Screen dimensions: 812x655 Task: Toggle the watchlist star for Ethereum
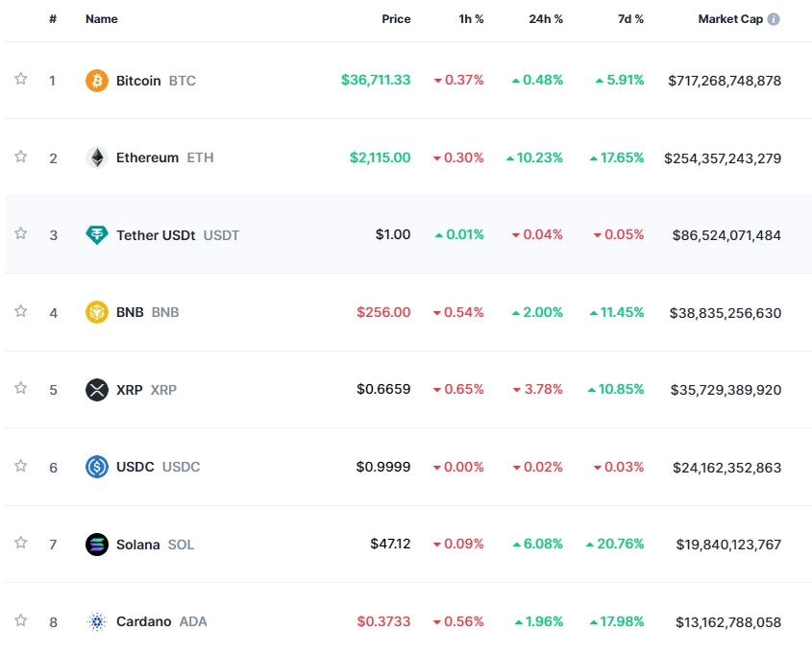point(20,157)
